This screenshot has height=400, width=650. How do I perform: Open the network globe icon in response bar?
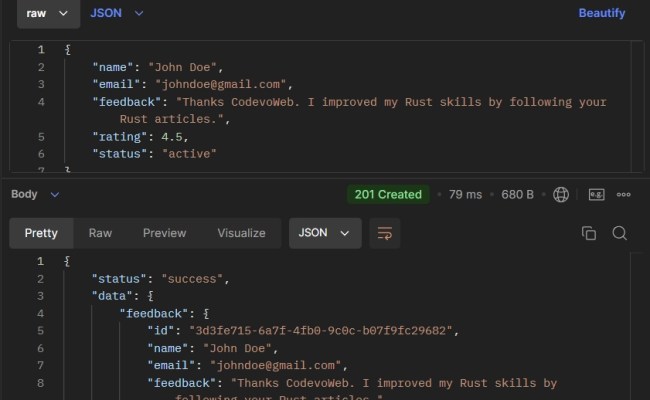point(560,194)
